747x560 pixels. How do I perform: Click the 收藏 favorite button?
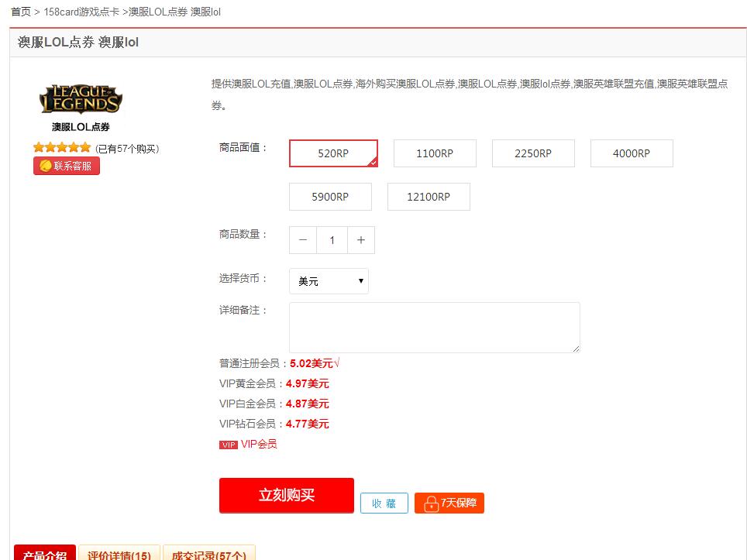384,503
